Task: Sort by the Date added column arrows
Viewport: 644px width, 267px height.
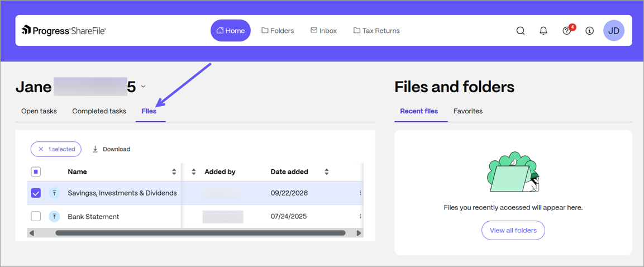Action: pos(327,171)
